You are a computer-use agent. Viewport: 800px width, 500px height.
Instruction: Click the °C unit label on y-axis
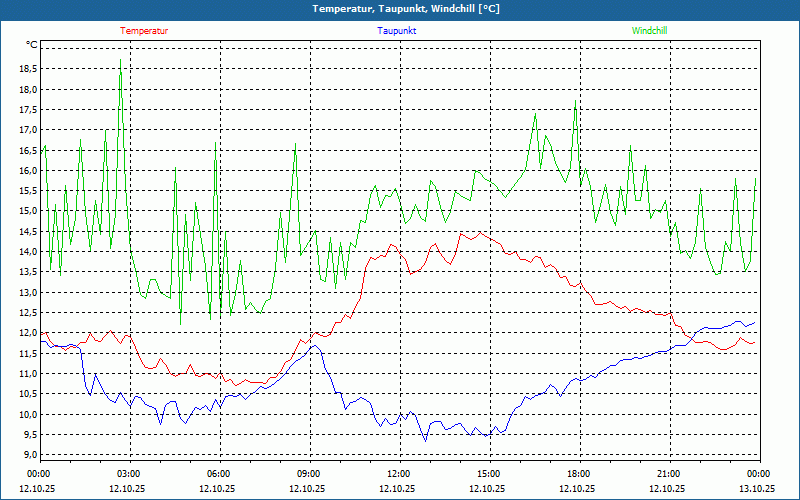point(32,46)
